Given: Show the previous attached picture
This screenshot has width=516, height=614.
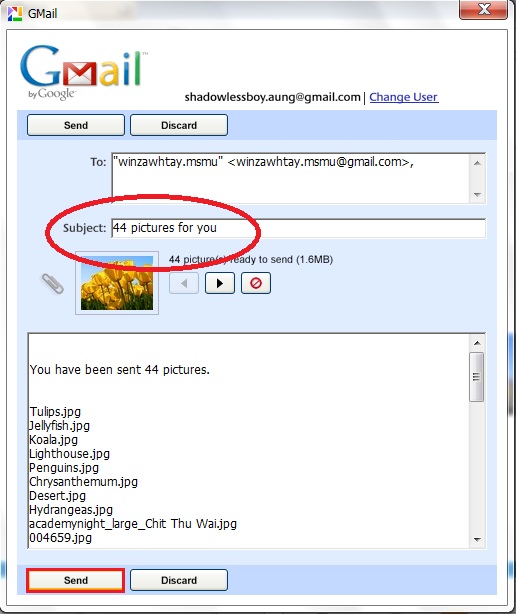Looking at the screenshot, I should coord(184,283).
